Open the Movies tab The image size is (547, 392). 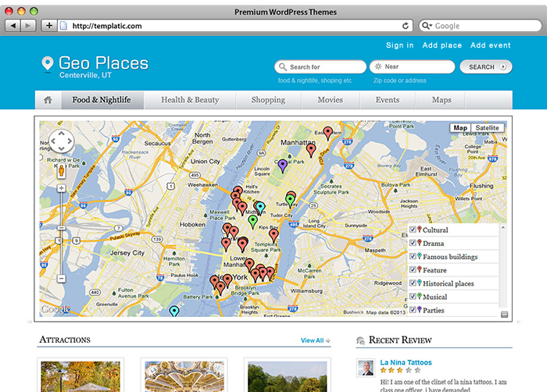click(x=330, y=100)
